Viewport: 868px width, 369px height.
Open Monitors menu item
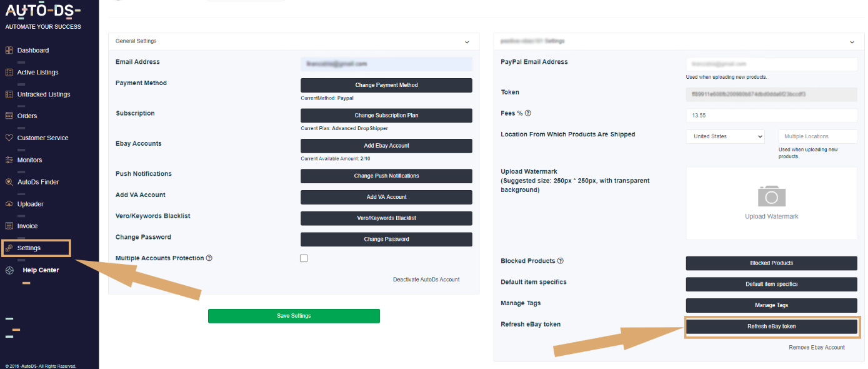tap(29, 160)
